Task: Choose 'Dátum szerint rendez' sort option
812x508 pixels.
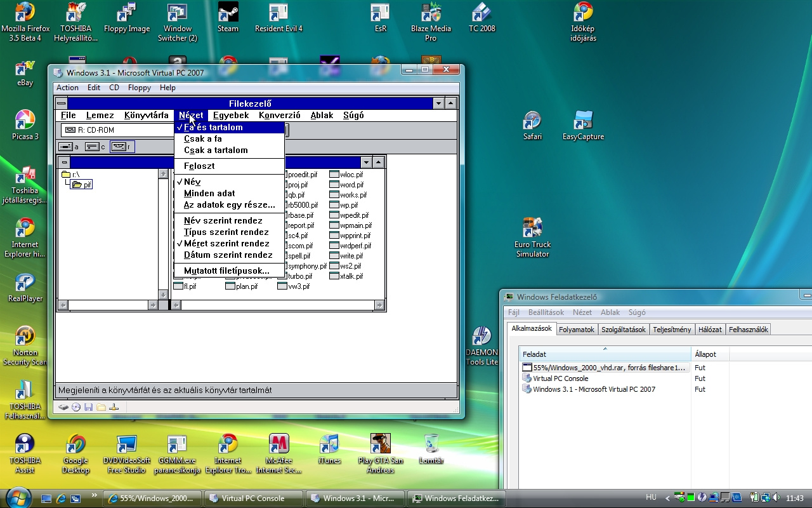Action: 229,255
